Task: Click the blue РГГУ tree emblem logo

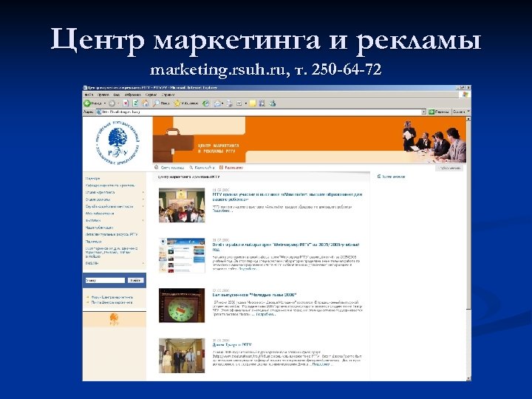Action: click(x=117, y=143)
